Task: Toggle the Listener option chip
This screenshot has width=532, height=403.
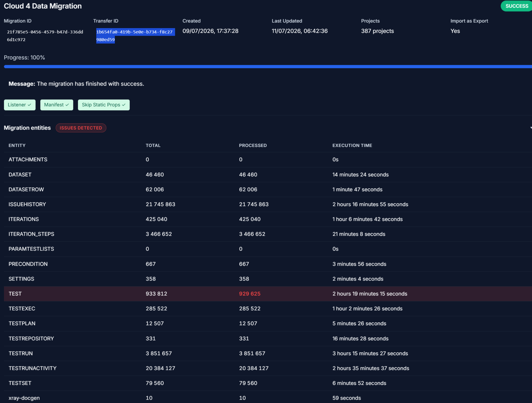Action: [20, 105]
